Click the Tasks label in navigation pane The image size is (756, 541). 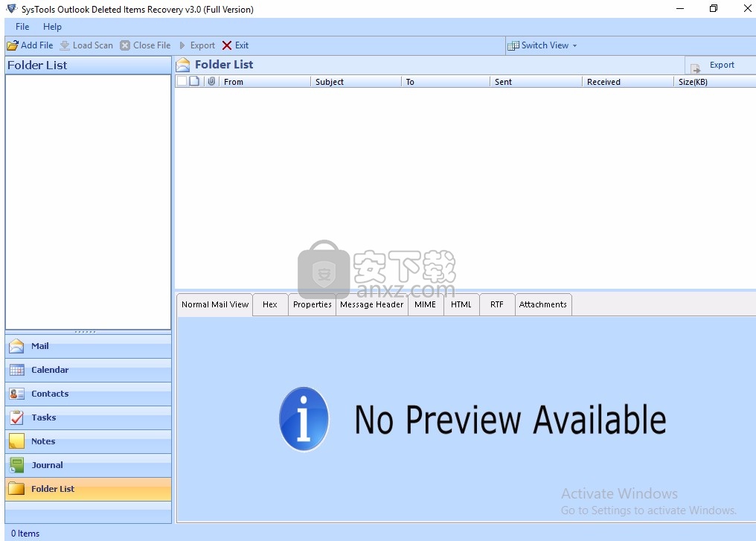[43, 417]
